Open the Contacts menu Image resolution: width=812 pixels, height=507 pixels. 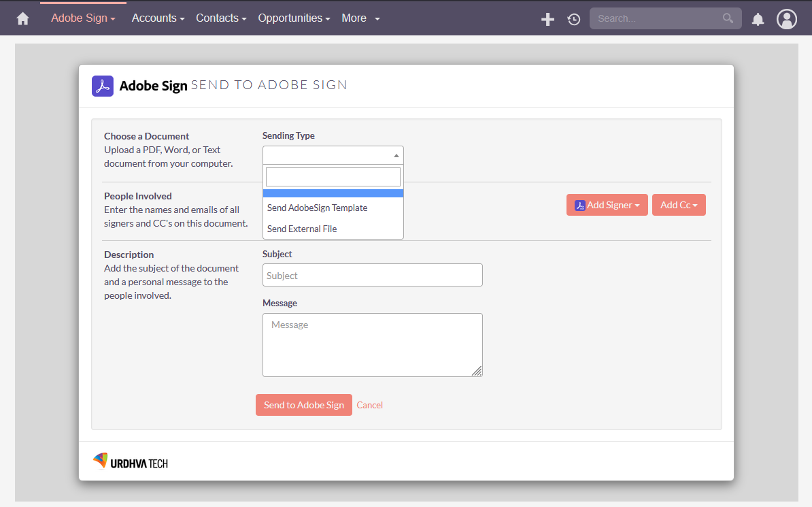(x=220, y=18)
